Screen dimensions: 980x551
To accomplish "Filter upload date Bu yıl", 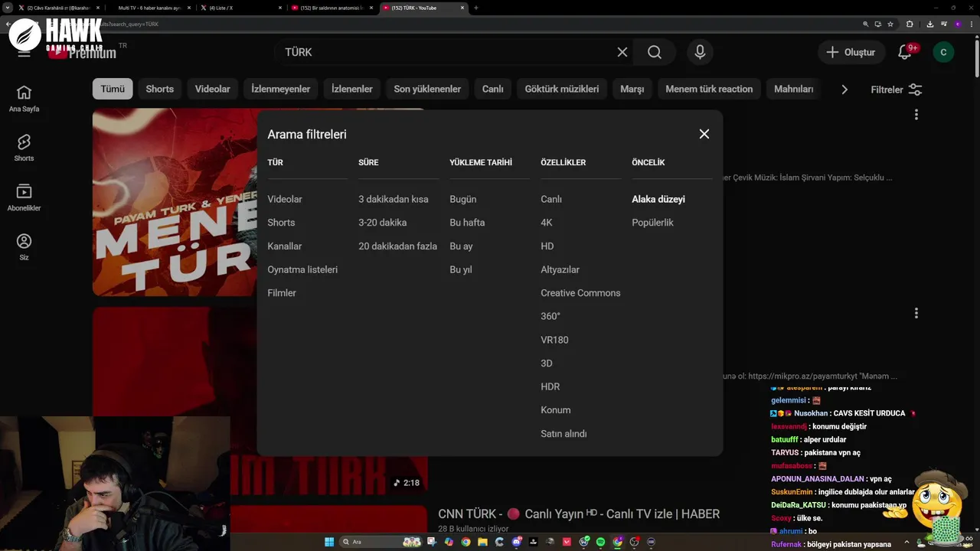I will tap(461, 269).
